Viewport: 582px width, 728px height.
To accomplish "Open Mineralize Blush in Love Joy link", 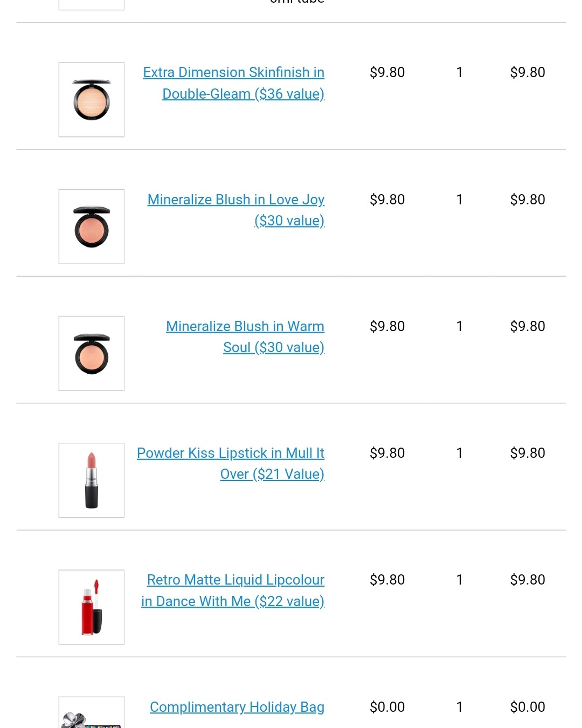I will pos(236,210).
